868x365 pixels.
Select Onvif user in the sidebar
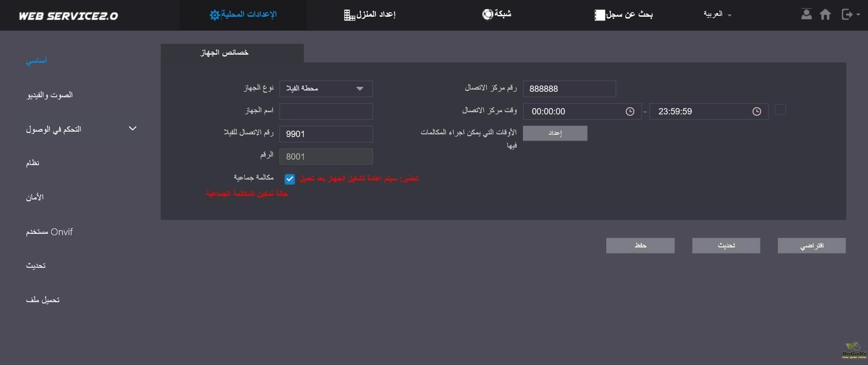point(49,232)
